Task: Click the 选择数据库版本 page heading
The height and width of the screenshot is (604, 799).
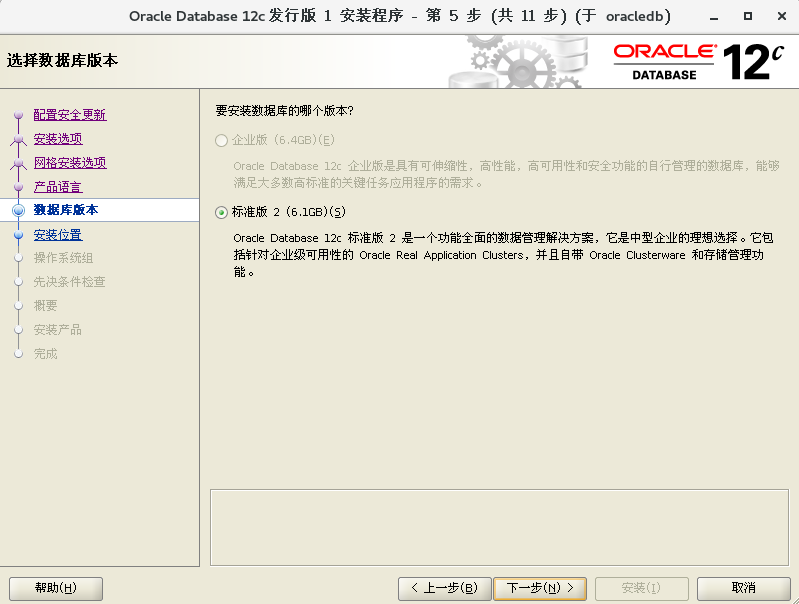Action: pyautogui.click(x=62, y=61)
